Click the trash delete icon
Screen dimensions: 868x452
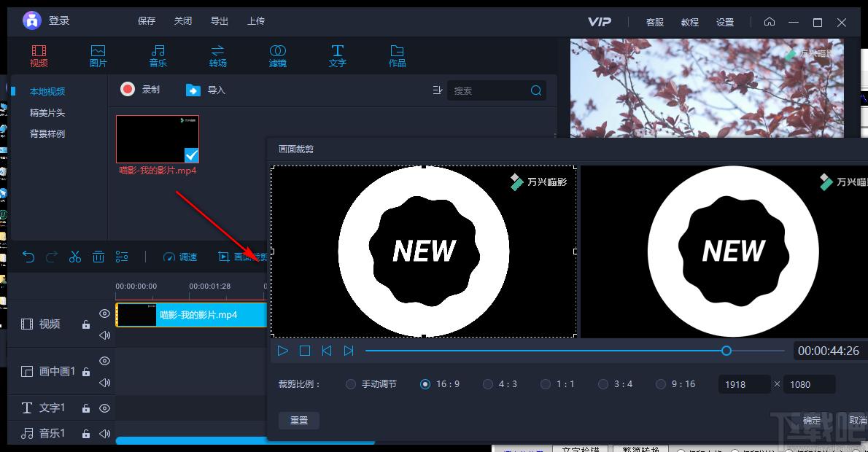98,257
